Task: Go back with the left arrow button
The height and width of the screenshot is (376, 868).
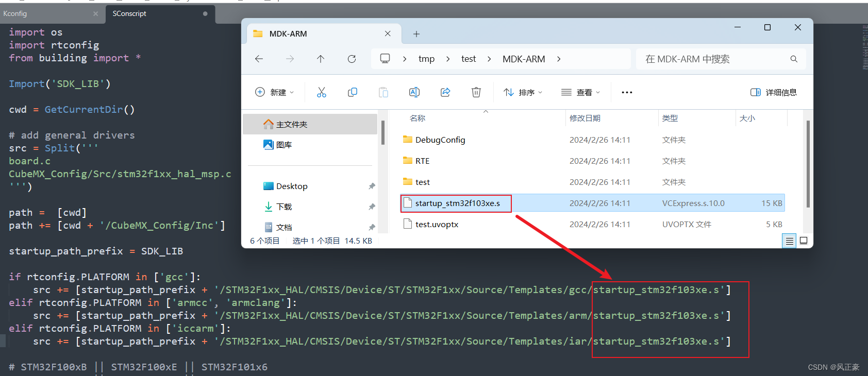Action: (x=259, y=59)
